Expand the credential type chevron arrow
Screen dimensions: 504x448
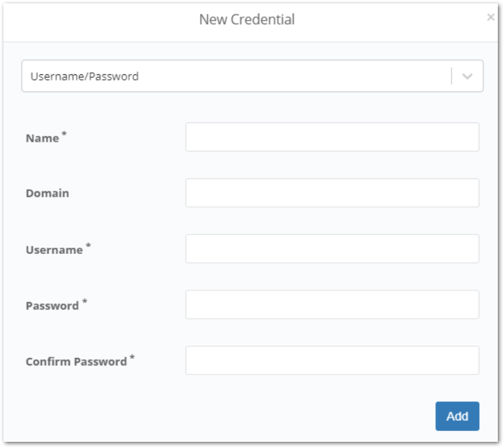[x=468, y=76]
